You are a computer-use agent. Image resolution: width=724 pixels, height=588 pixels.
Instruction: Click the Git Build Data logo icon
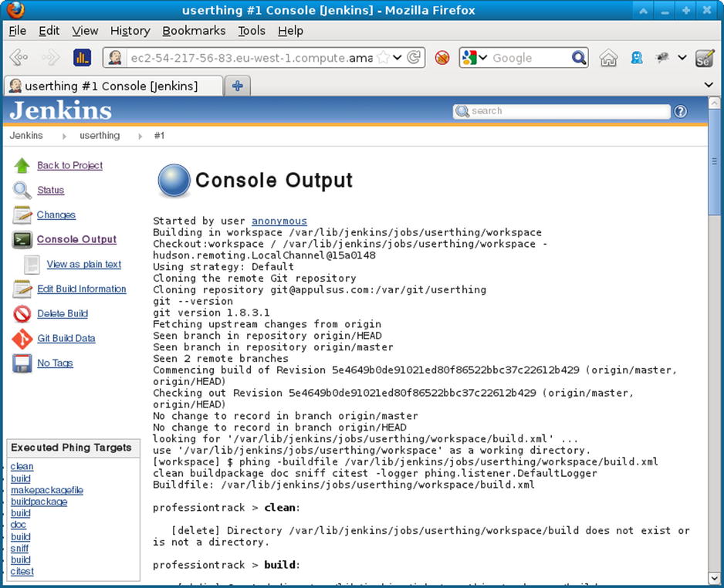coord(22,339)
